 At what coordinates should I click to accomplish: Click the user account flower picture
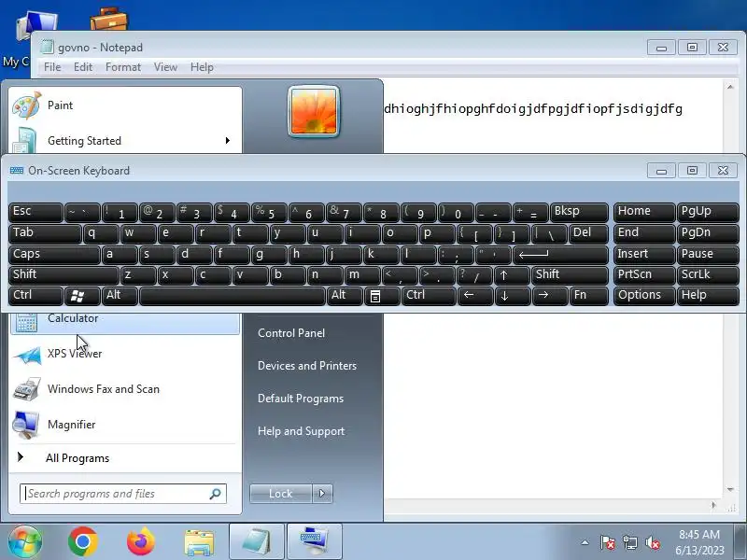pos(314,111)
